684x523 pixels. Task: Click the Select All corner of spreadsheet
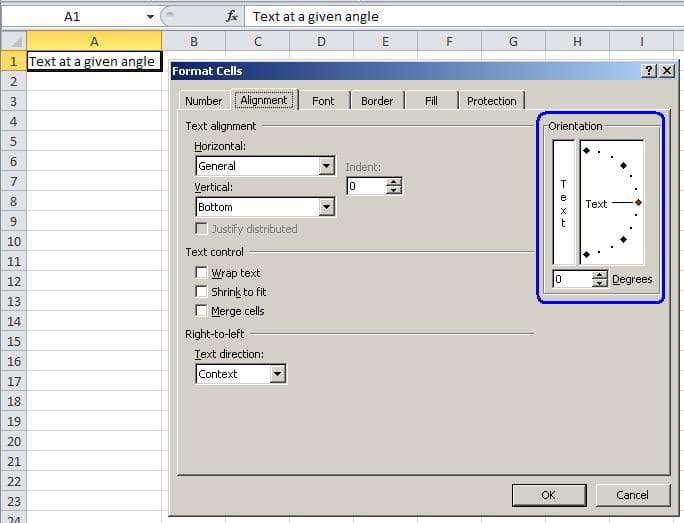click(x=12, y=41)
